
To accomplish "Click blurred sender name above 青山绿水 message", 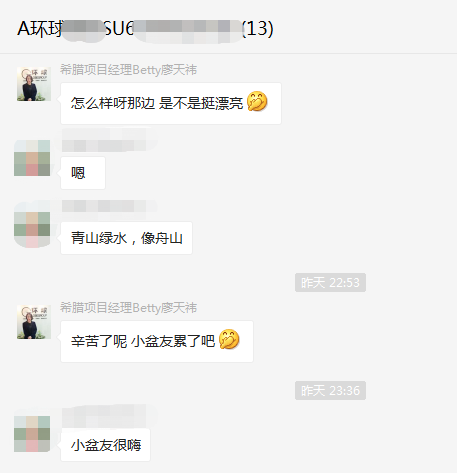I will pos(109,206).
